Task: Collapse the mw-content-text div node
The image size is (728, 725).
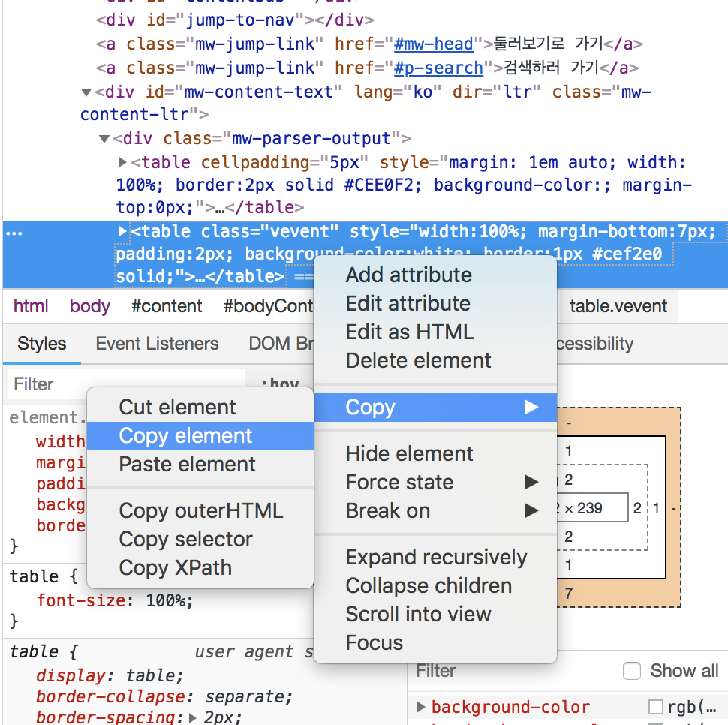Action: click(87, 93)
